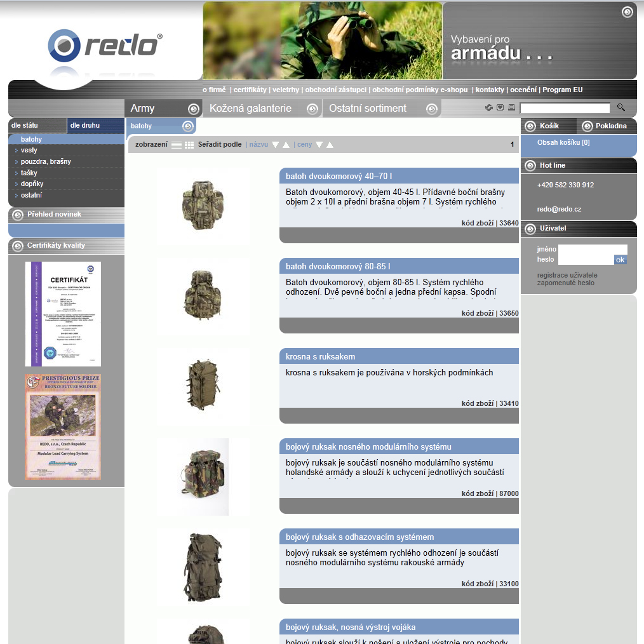This screenshot has height=644, width=644.
Task: Click the printer icon near search box
Action: (511, 107)
